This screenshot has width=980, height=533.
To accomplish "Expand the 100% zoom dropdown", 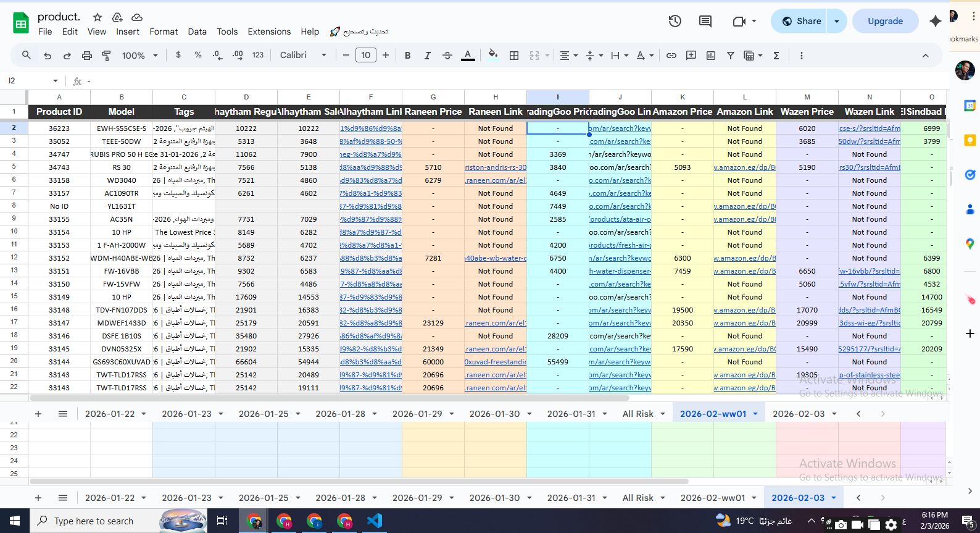I will pyautogui.click(x=139, y=56).
